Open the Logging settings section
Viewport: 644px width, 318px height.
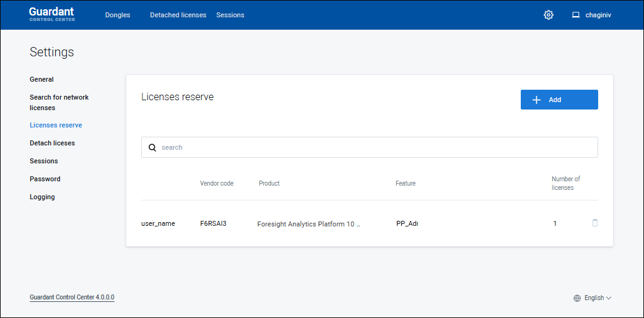tap(42, 197)
